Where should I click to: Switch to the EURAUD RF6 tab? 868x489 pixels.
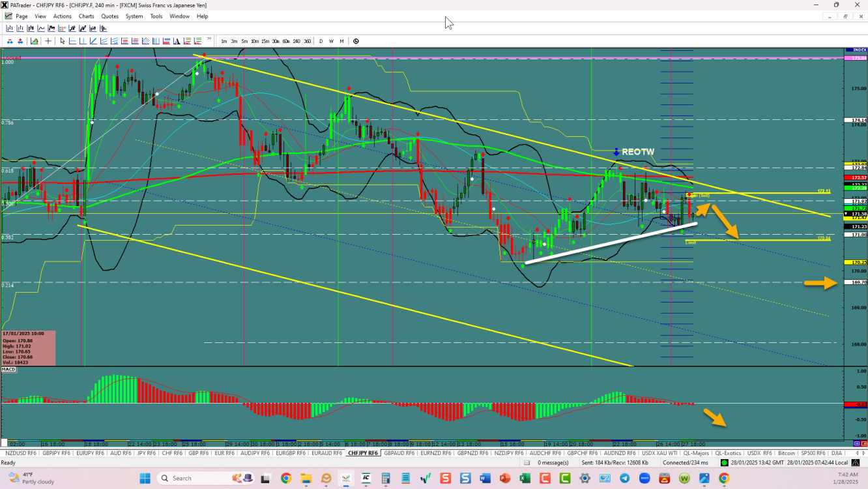pyautogui.click(x=327, y=452)
